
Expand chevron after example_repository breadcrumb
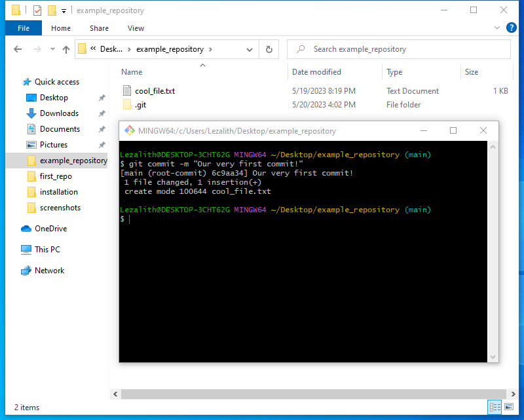click(x=210, y=49)
